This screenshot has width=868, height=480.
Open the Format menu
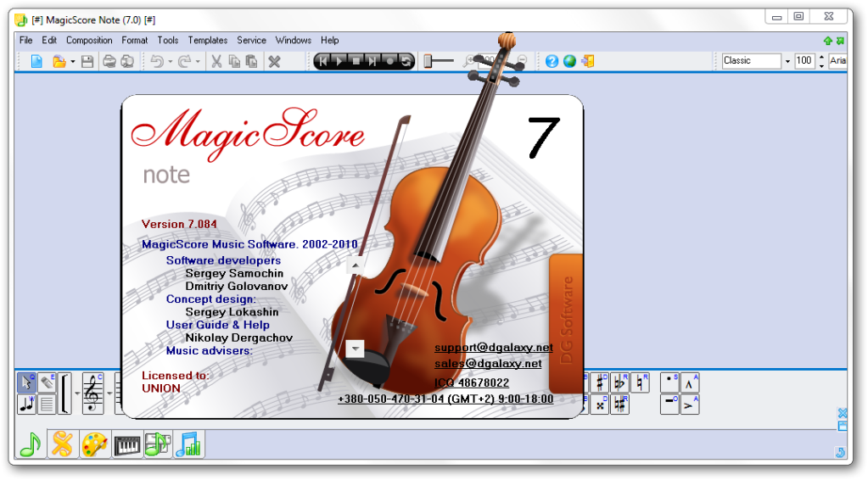click(135, 41)
